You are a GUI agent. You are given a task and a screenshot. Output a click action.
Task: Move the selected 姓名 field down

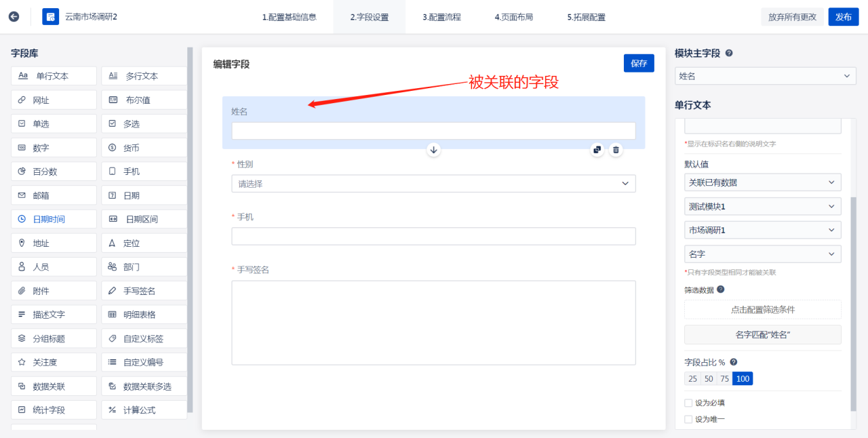(x=434, y=149)
